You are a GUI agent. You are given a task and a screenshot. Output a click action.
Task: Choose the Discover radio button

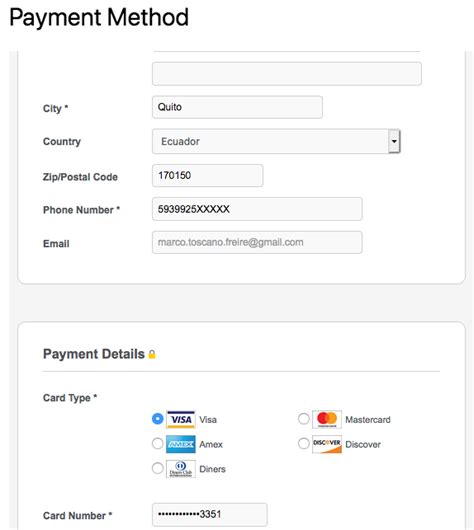click(x=304, y=443)
